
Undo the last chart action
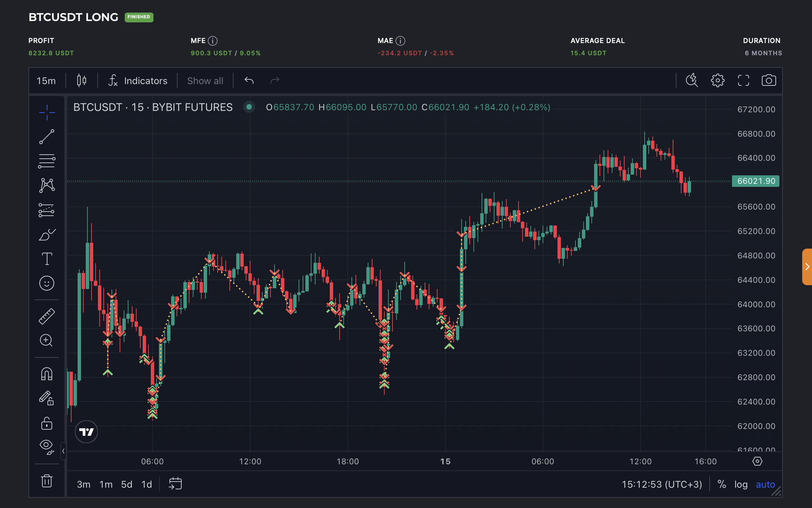(x=249, y=80)
